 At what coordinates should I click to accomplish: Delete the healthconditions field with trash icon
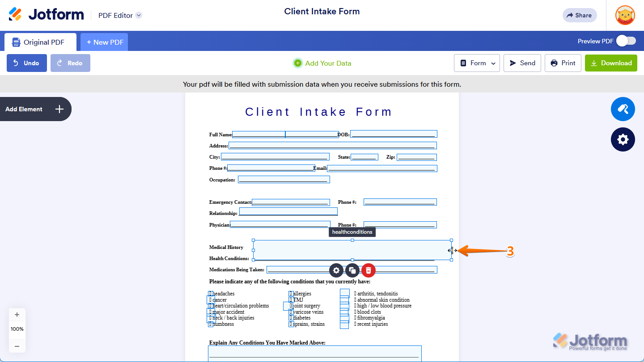[x=368, y=270]
